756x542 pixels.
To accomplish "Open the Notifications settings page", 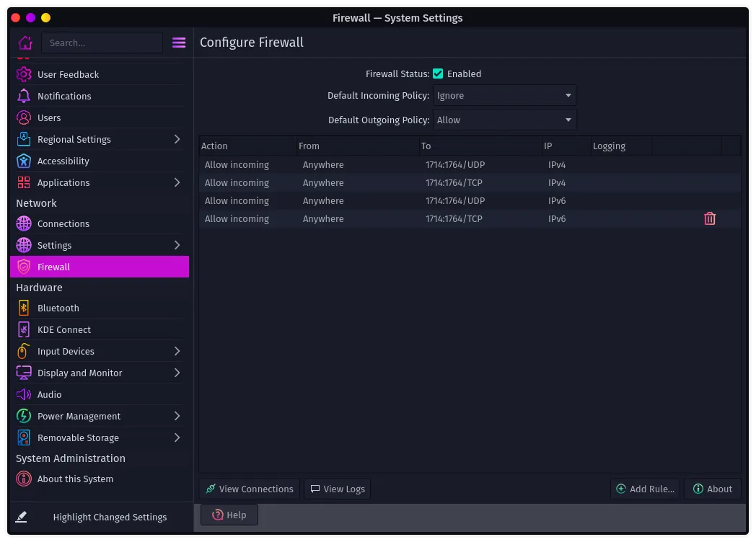I will (x=100, y=96).
